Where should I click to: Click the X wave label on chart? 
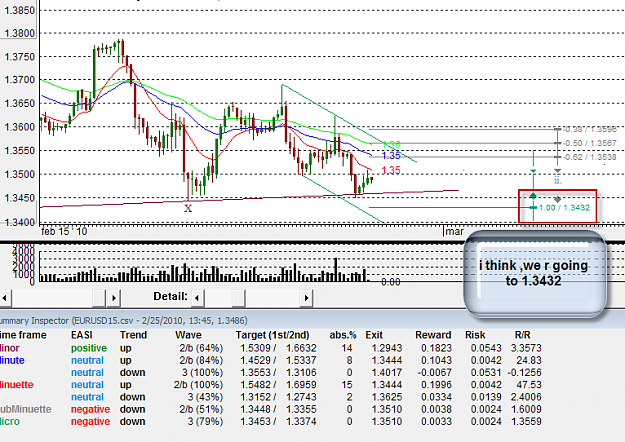188,208
